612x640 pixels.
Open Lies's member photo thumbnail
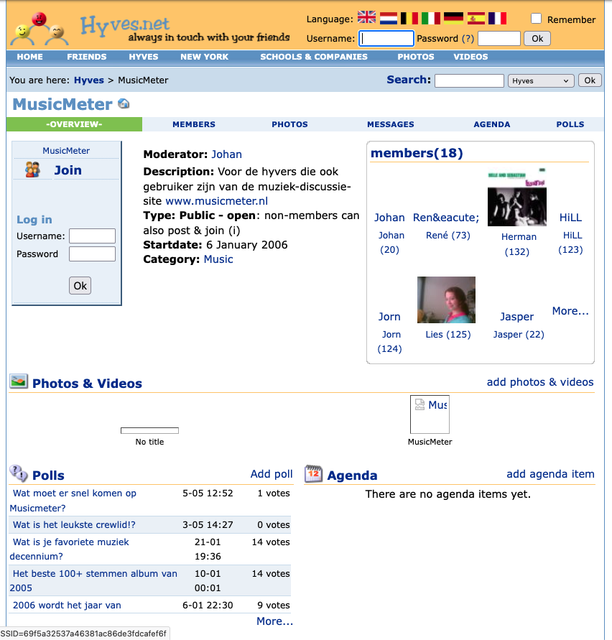(446, 300)
